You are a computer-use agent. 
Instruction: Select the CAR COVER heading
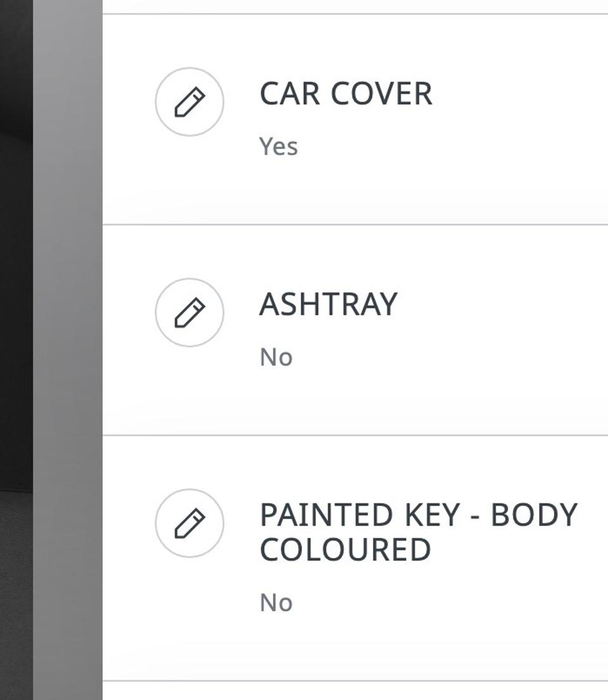point(346,94)
